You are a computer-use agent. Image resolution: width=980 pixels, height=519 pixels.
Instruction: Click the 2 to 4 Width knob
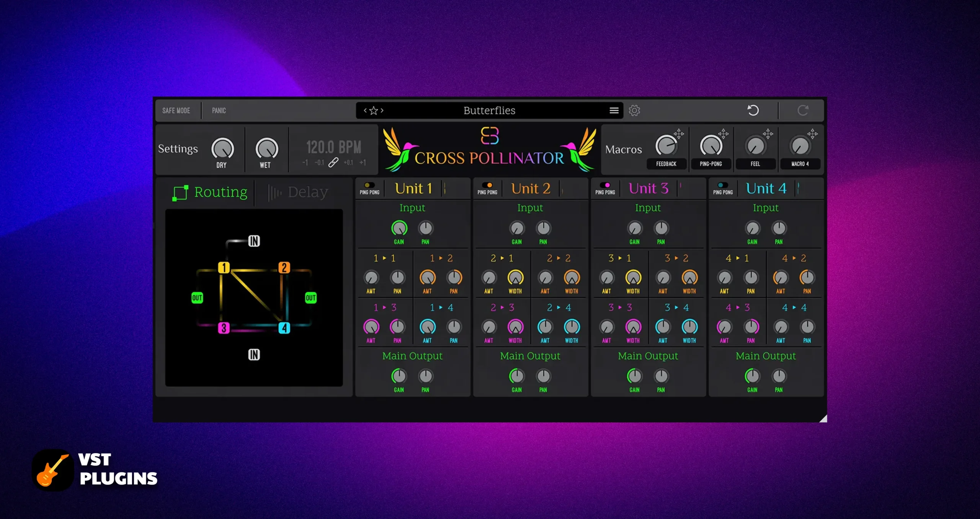(572, 327)
